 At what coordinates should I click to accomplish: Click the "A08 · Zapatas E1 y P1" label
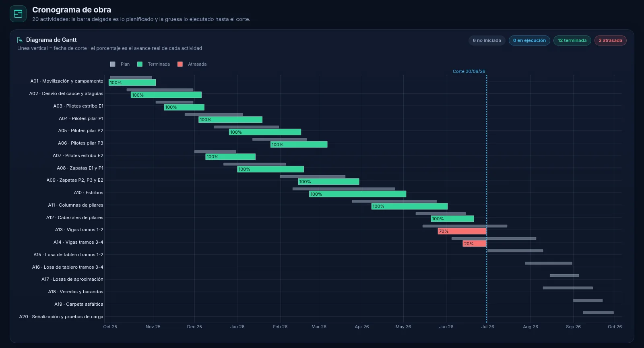pos(80,168)
